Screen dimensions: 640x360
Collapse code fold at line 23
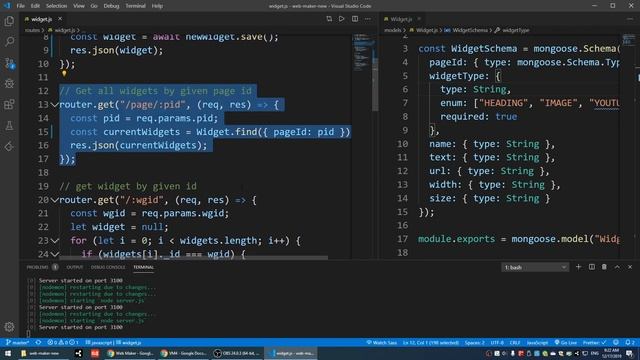pos(55,241)
